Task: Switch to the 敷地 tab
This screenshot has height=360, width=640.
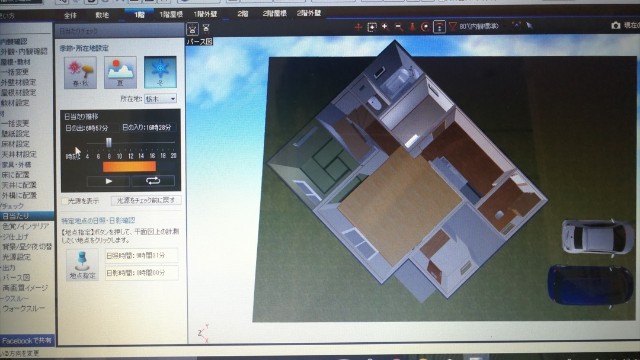Action: pyautogui.click(x=102, y=15)
